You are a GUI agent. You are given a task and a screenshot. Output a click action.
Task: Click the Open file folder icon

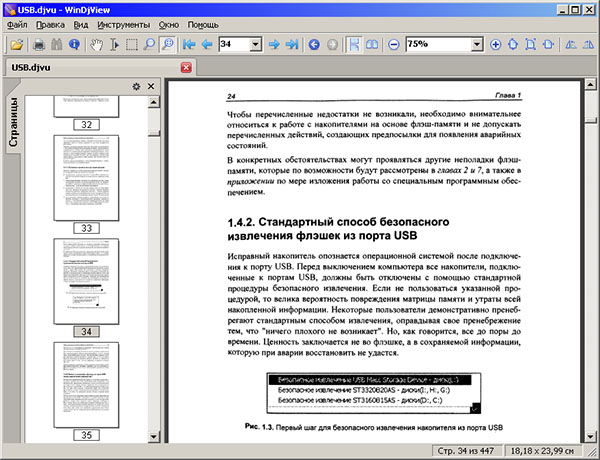(x=16, y=45)
